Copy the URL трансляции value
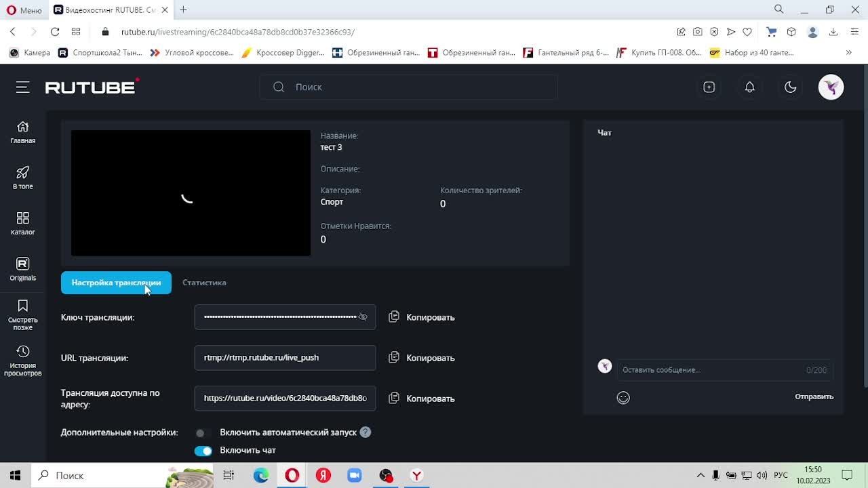Image resolution: width=868 pixels, height=488 pixels. [x=422, y=358]
